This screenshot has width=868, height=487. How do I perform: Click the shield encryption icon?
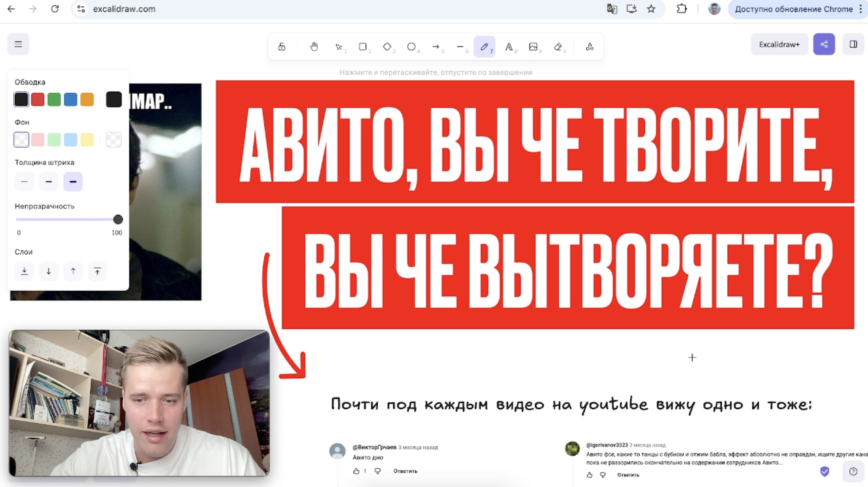(x=824, y=471)
